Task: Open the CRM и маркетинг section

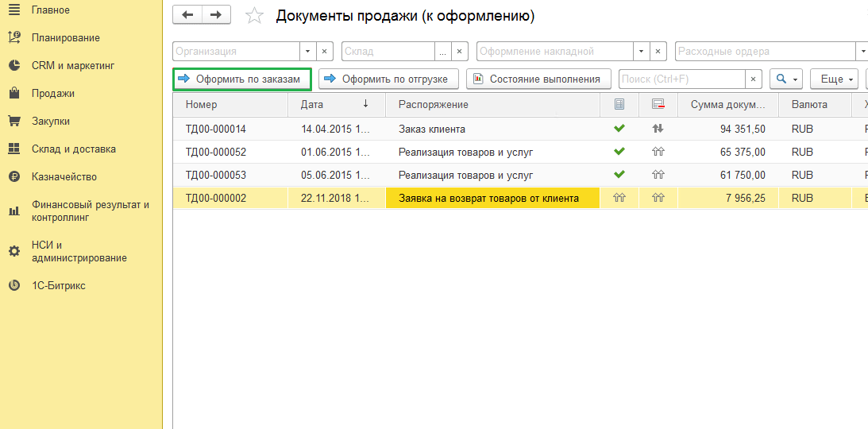Action: pyautogui.click(x=73, y=66)
